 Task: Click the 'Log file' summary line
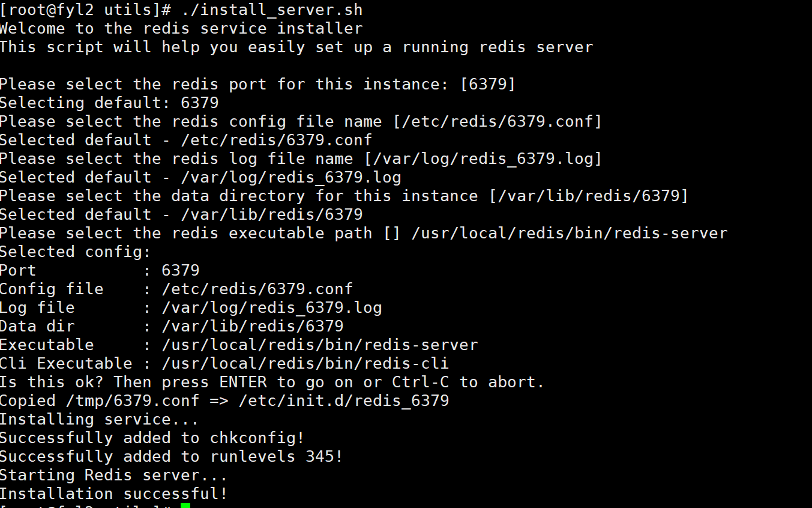[x=191, y=307]
